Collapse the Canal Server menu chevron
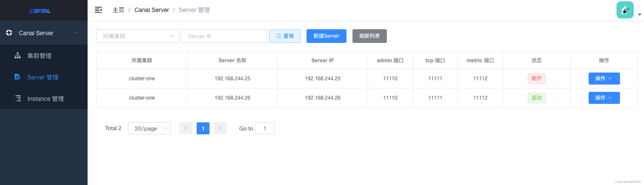Viewport: 644px width, 185px height. tap(76, 32)
